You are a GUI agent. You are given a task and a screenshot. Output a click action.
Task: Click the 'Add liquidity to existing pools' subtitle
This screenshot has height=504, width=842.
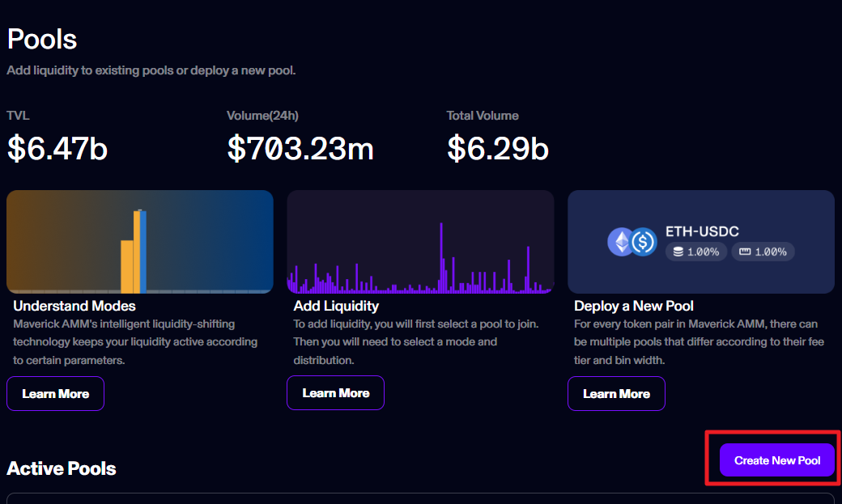pyautogui.click(x=151, y=70)
